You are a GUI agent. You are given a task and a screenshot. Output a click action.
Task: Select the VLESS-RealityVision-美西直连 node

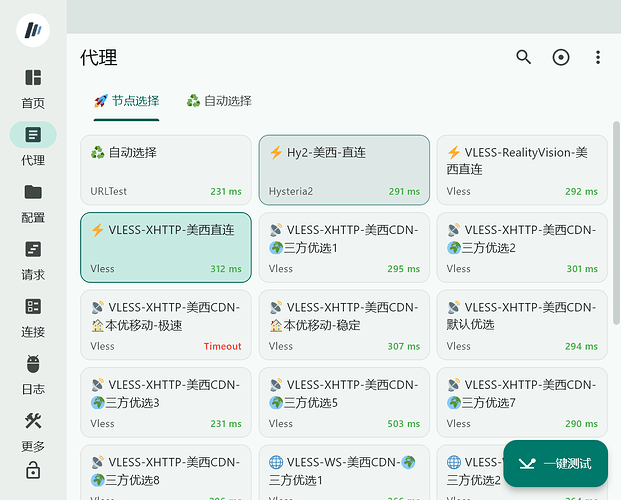click(x=522, y=170)
